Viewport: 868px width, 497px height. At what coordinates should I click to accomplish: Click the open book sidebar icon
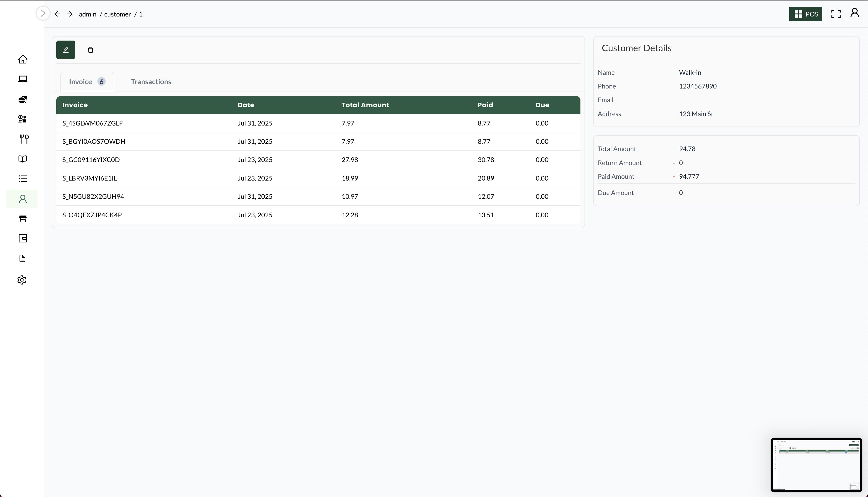pyautogui.click(x=23, y=159)
